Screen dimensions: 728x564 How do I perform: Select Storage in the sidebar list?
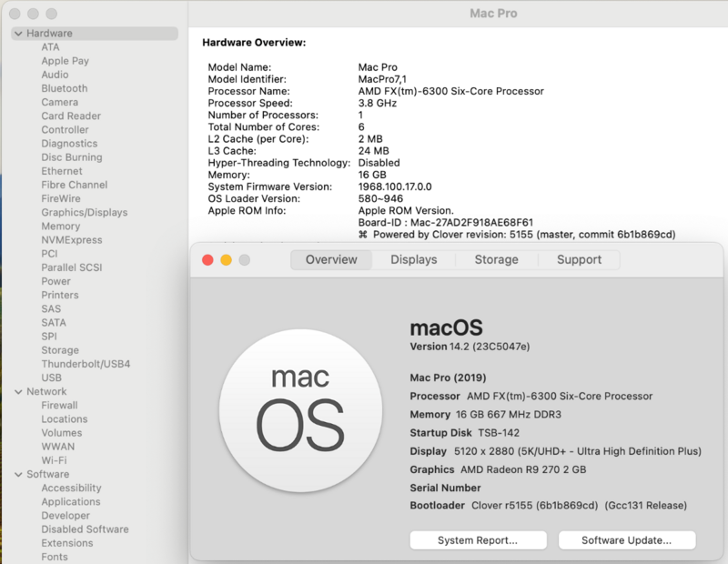pos(60,350)
